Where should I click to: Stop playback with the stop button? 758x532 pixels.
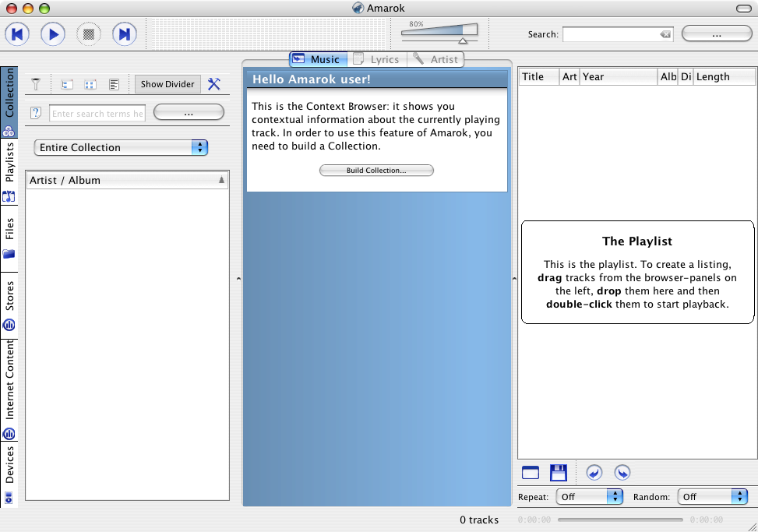coord(89,34)
